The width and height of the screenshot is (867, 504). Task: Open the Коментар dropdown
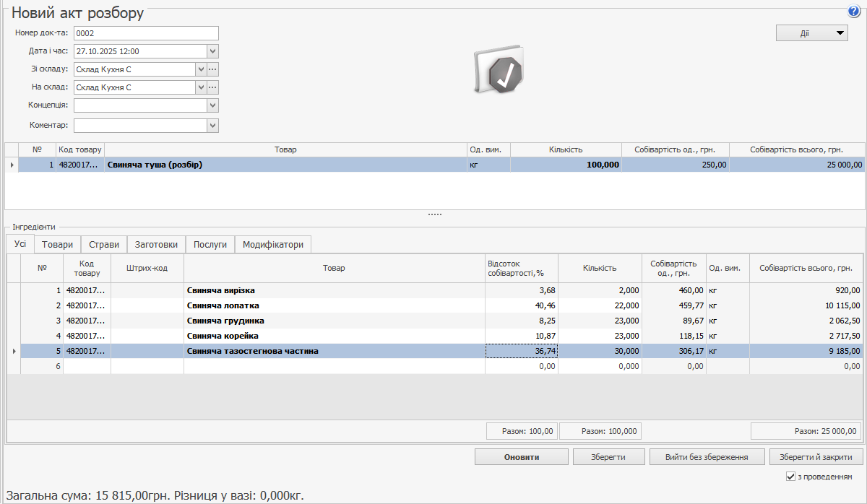pos(212,126)
